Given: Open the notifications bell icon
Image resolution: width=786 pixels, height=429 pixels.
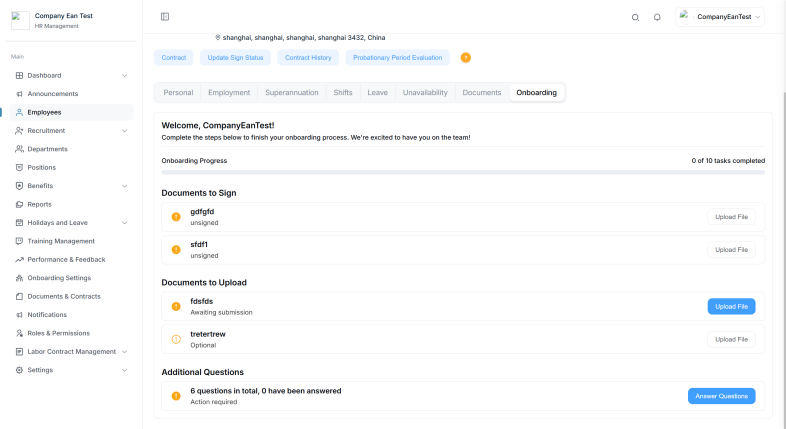Looking at the screenshot, I should tap(657, 17).
